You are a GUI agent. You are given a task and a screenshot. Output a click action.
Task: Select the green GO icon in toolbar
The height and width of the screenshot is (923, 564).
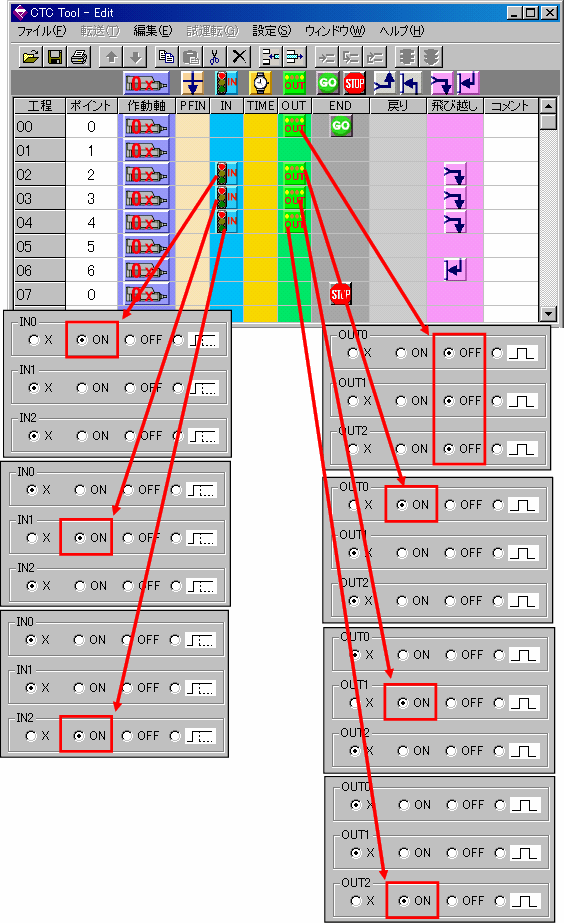click(328, 83)
